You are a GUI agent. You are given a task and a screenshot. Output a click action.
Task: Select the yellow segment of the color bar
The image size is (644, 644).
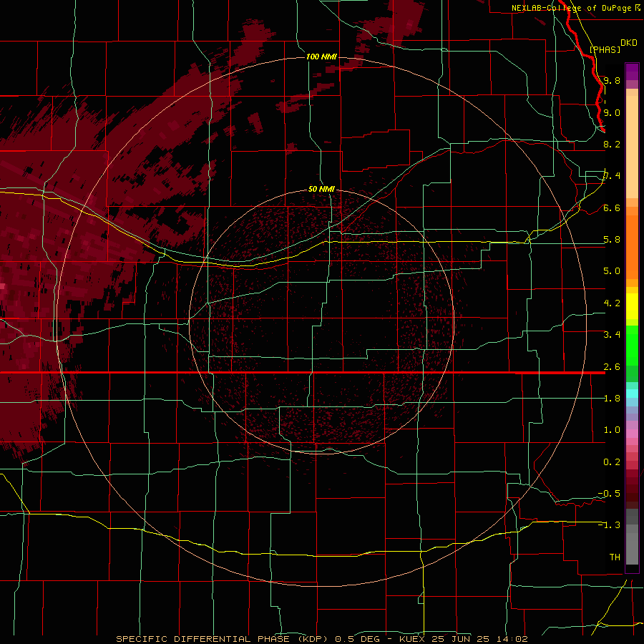pyautogui.click(x=632, y=306)
